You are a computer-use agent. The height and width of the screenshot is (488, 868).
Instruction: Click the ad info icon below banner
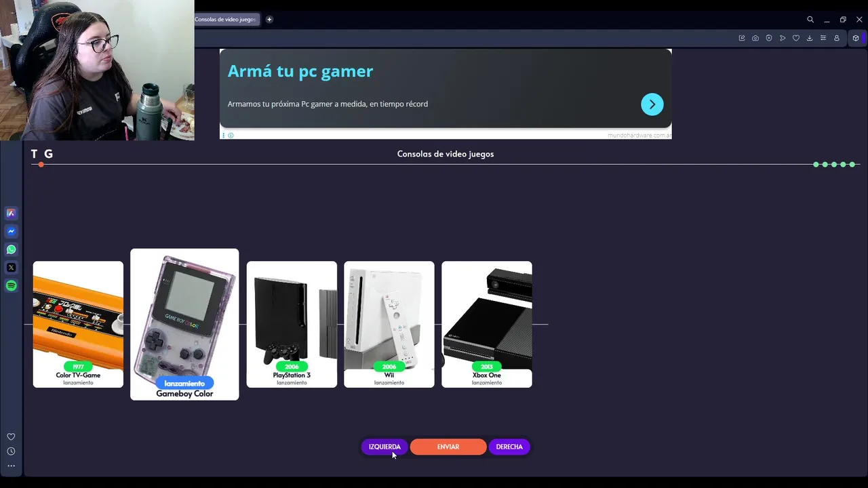(x=231, y=136)
